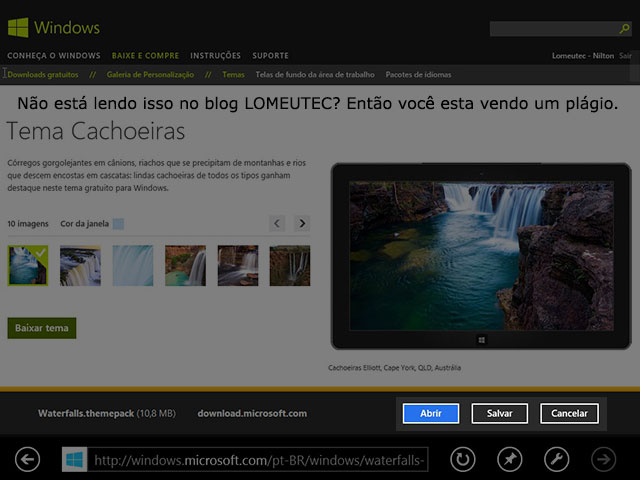640x480 pixels.
Task: Pin this site using the pin icon
Action: click(510, 459)
